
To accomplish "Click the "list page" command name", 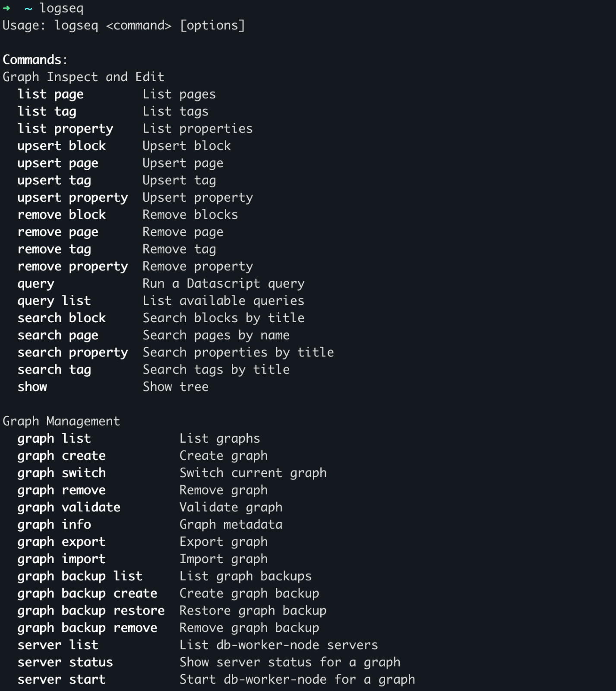I will (51, 94).
